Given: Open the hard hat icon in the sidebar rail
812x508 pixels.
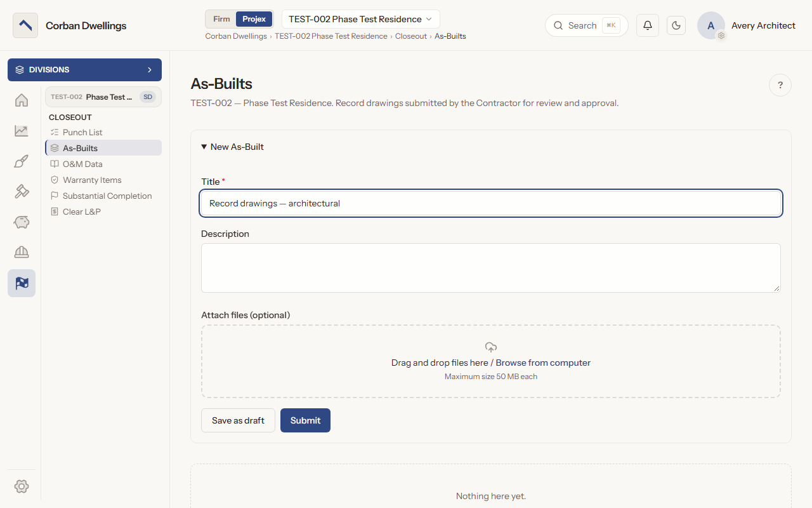Looking at the screenshot, I should [x=22, y=253].
